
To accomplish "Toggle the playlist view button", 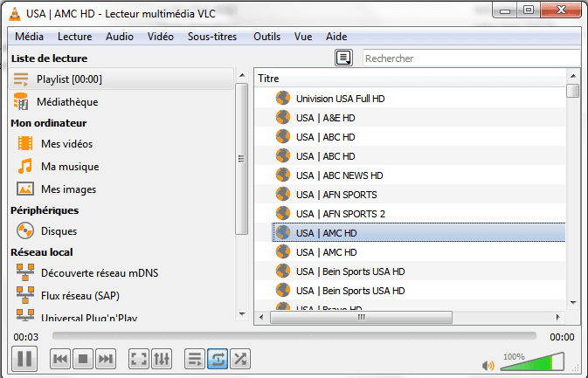I will click(195, 359).
